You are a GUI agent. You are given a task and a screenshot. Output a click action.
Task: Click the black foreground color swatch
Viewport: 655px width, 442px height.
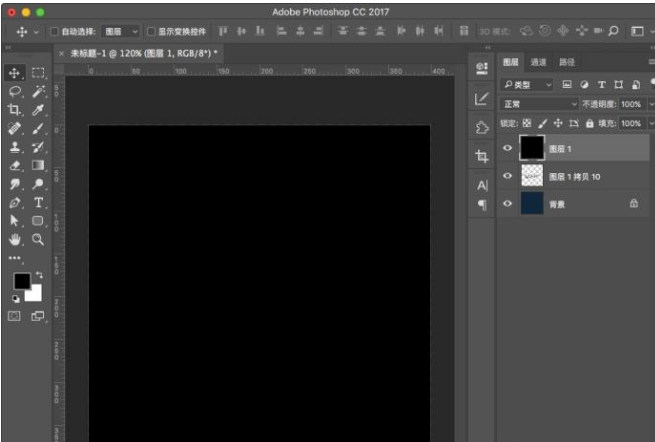(21, 281)
